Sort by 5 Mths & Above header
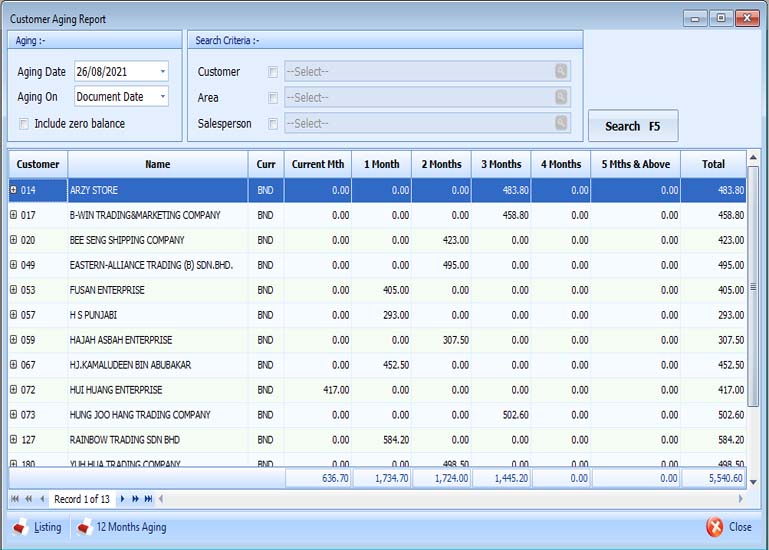The width and height of the screenshot is (769, 550). (x=636, y=164)
